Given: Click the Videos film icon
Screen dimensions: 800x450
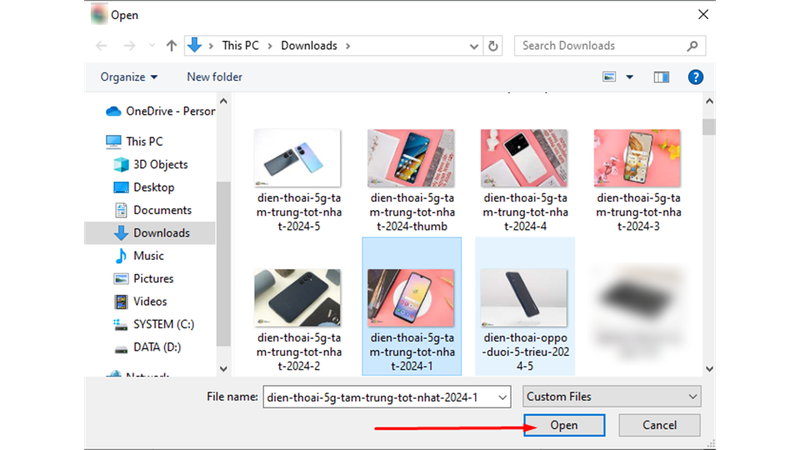Looking at the screenshot, I should point(121,302).
